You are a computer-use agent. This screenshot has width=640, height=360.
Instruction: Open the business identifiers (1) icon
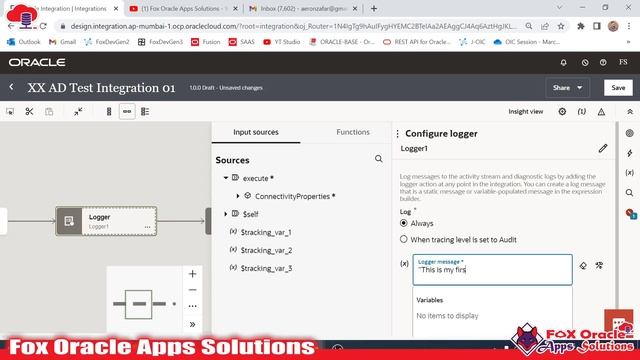coord(582,111)
